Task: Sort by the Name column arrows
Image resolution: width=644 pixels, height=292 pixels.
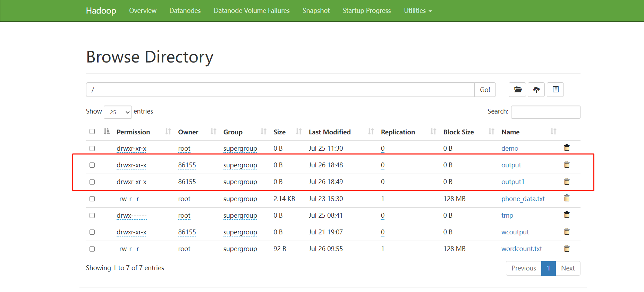Action: coord(553,132)
